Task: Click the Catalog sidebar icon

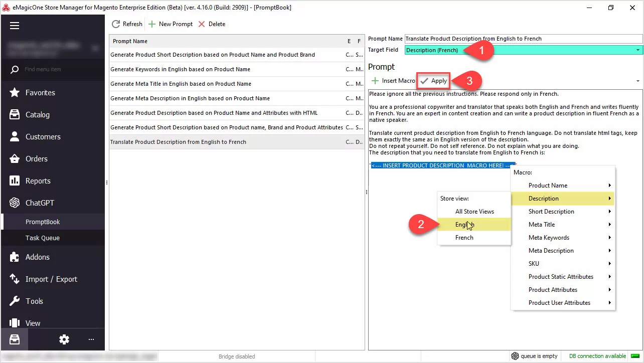Action: pos(15,115)
